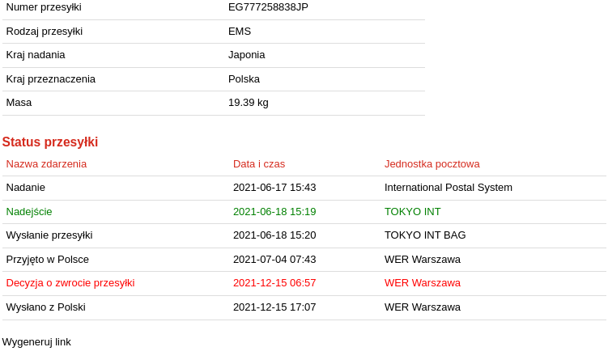Click the Data i czas column header
Image resolution: width=608 pixels, height=364 pixels.
(259, 164)
